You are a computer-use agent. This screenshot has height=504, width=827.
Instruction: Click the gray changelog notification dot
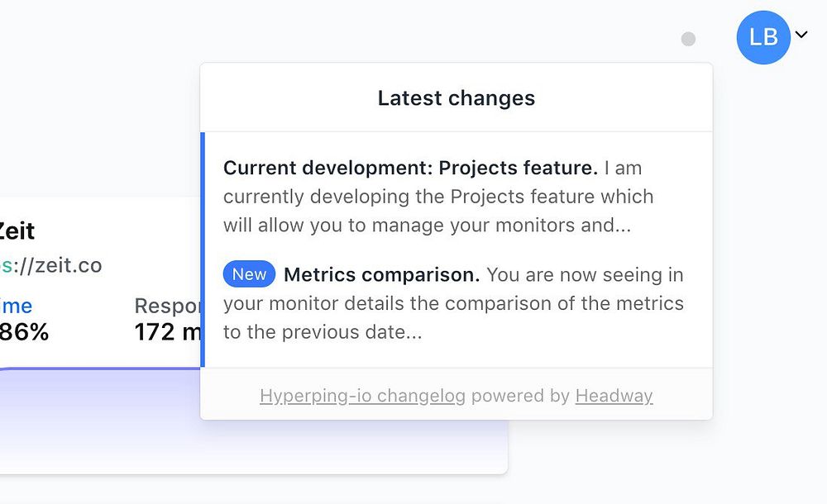pos(688,39)
